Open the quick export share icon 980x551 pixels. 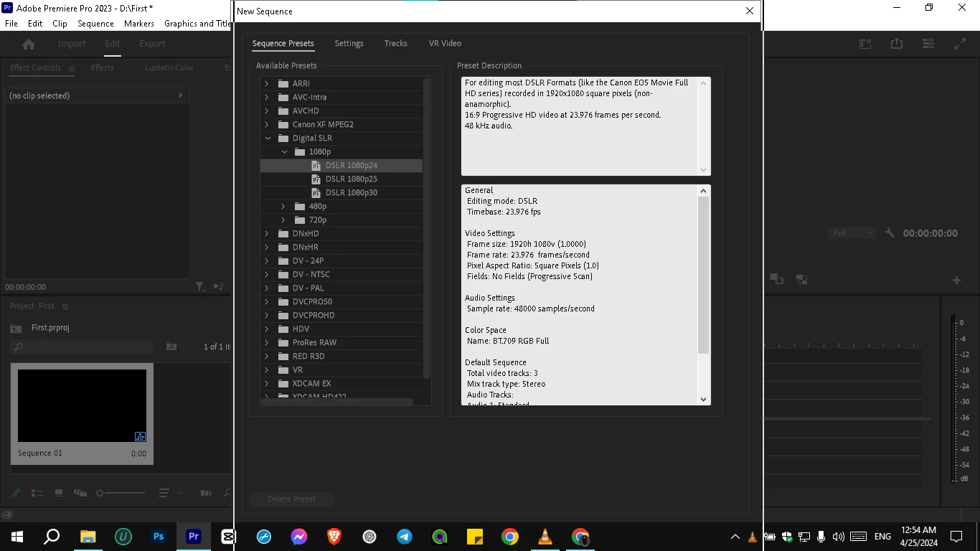[897, 44]
